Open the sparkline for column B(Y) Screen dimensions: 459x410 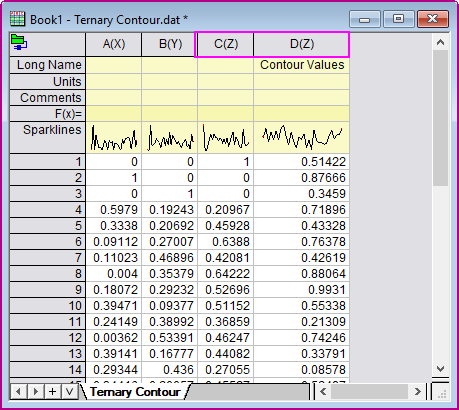coord(170,137)
